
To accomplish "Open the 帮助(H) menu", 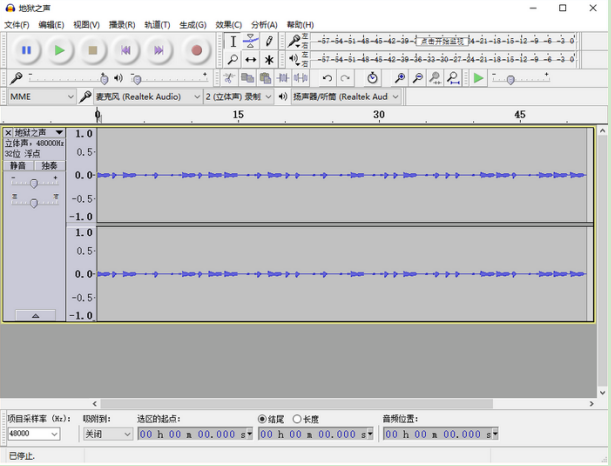I will (300, 25).
